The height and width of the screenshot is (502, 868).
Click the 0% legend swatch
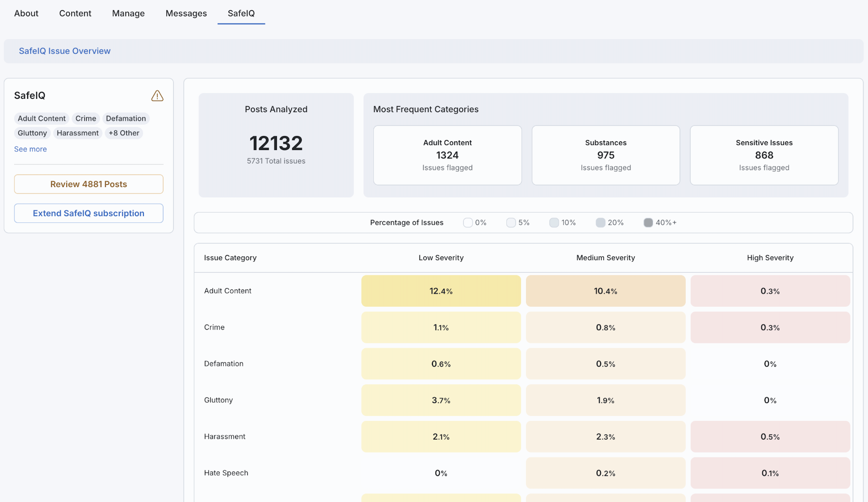(468, 223)
